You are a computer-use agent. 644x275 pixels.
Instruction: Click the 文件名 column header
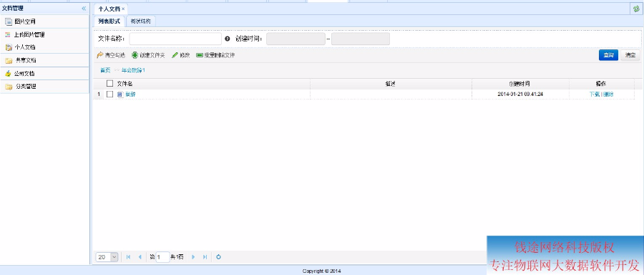click(125, 84)
